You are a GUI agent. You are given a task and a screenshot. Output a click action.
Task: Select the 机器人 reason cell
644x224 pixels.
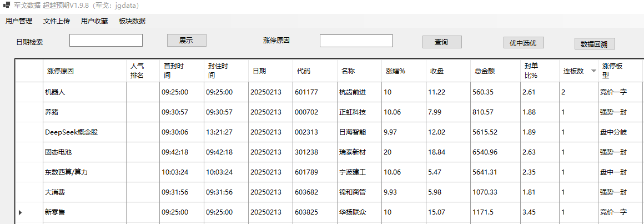84,92
